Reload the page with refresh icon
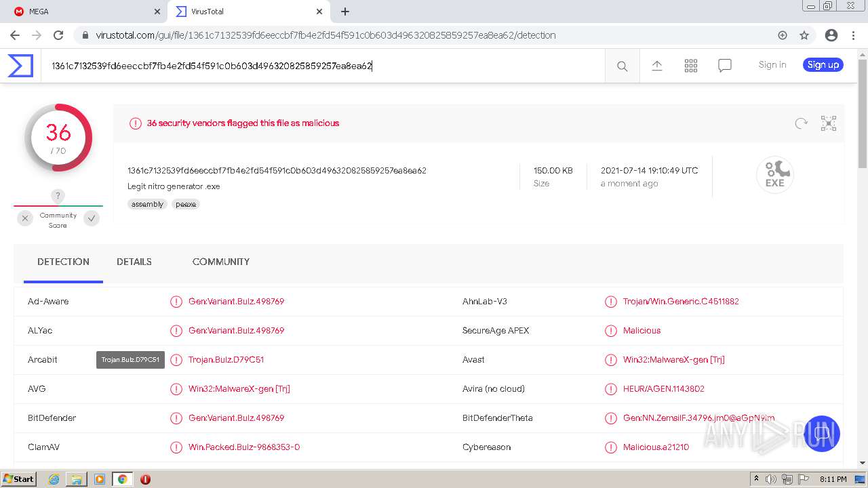 pos(58,35)
